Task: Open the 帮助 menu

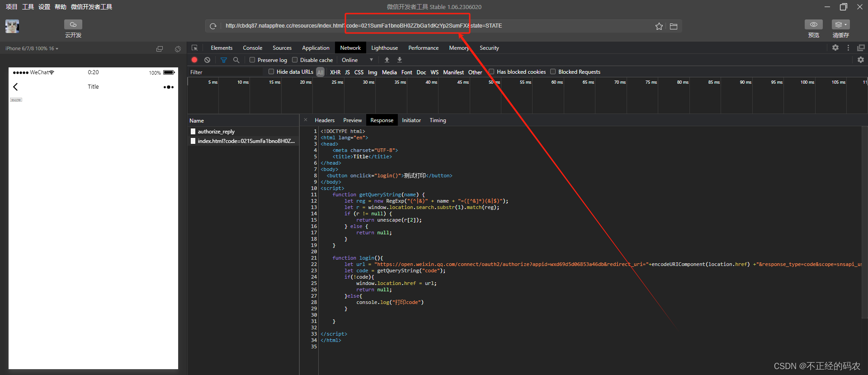Action: pos(61,7)
